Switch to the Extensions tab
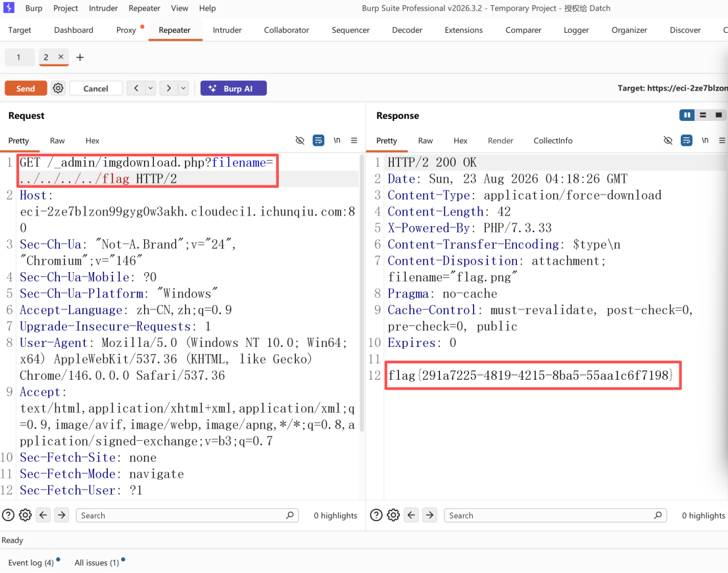The height and width of the screenshot is (573, 728). pyautogui.click(x=464, y=30)
